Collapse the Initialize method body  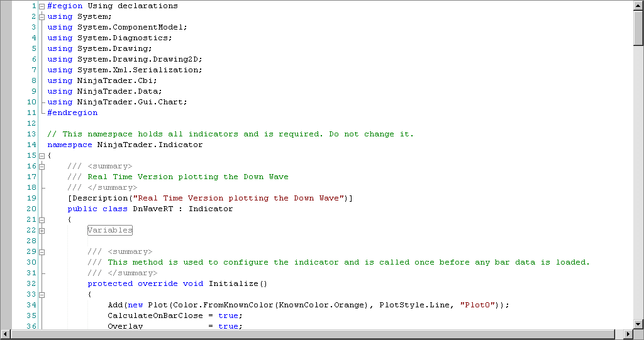point(42,294)
